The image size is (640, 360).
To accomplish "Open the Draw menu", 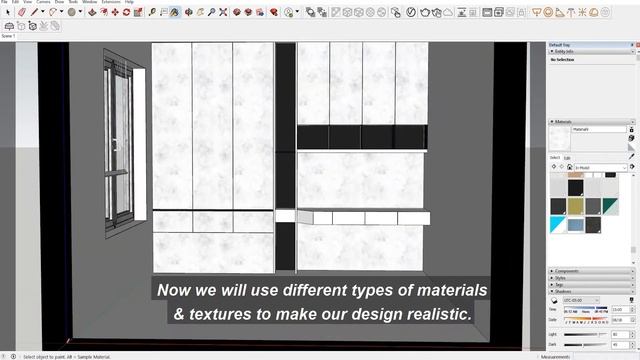I will tap(60, 2).
